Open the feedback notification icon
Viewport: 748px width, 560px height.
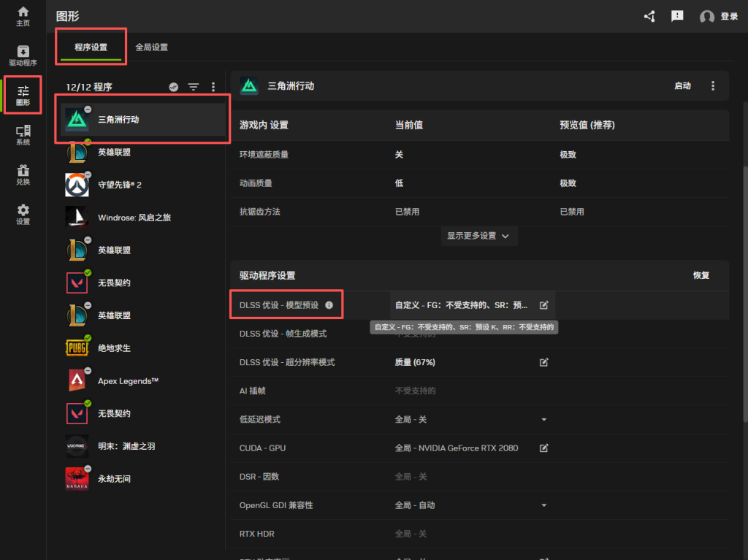pyautogui.click(x=677, y=16)
